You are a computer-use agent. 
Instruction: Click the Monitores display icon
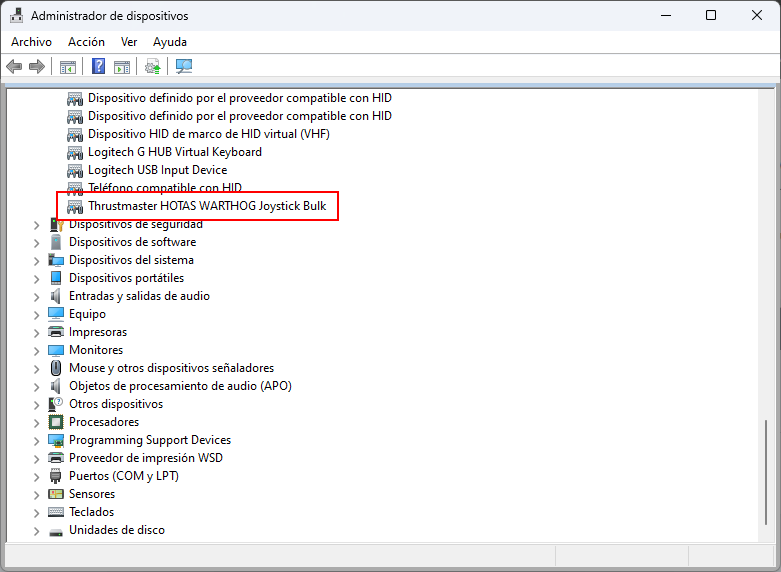click(x=56, y=350)
